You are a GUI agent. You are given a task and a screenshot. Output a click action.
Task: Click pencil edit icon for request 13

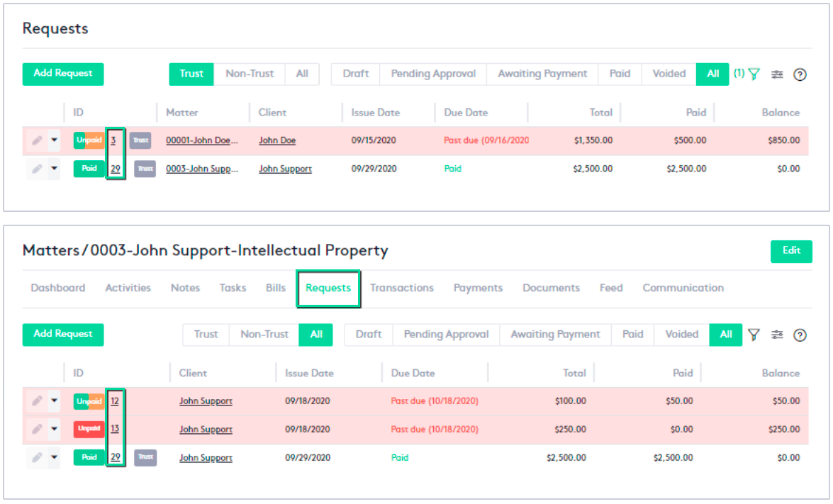[37, 429]
